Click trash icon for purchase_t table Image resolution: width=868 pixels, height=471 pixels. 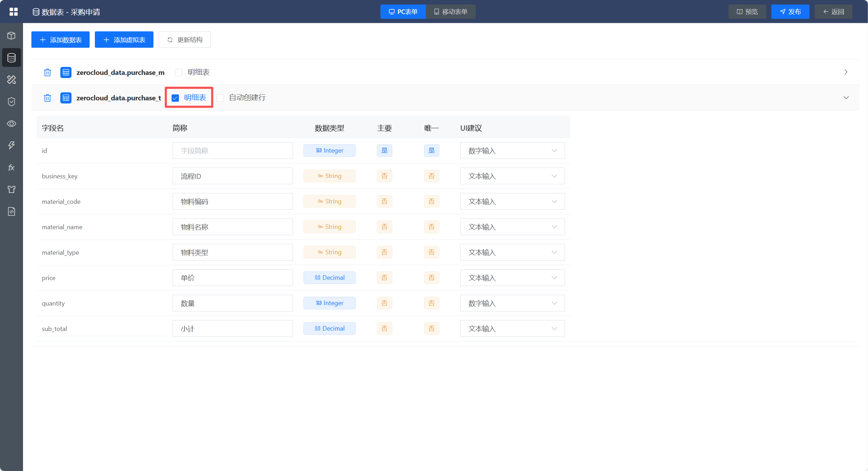(47, 98)
